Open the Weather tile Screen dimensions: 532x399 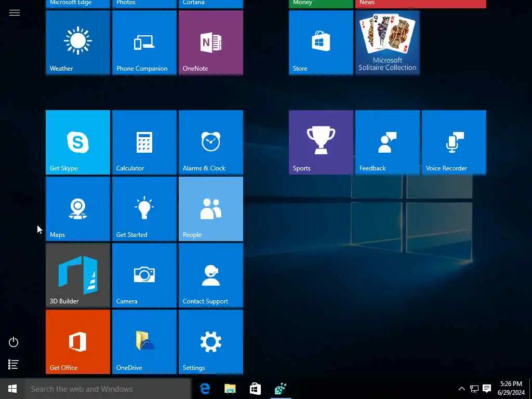(78, 43)
